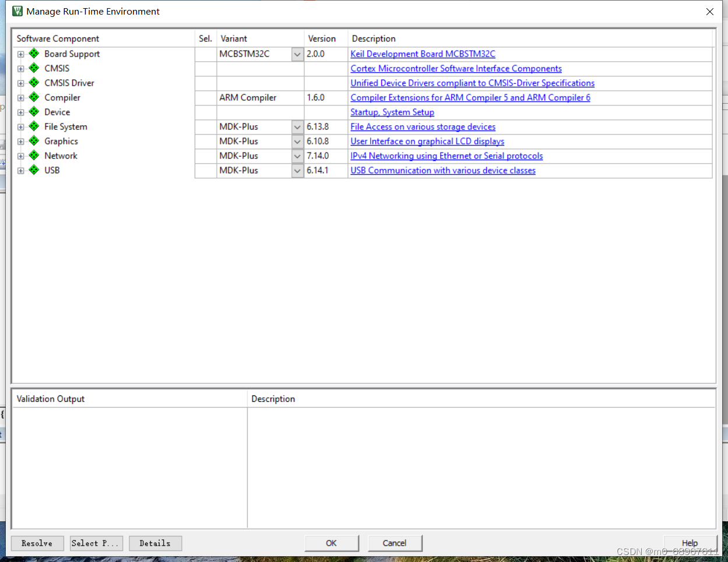
Task: Open Network MDK-Plus variant dropdown
Action: pyautogui.click(x=297, y=156)
